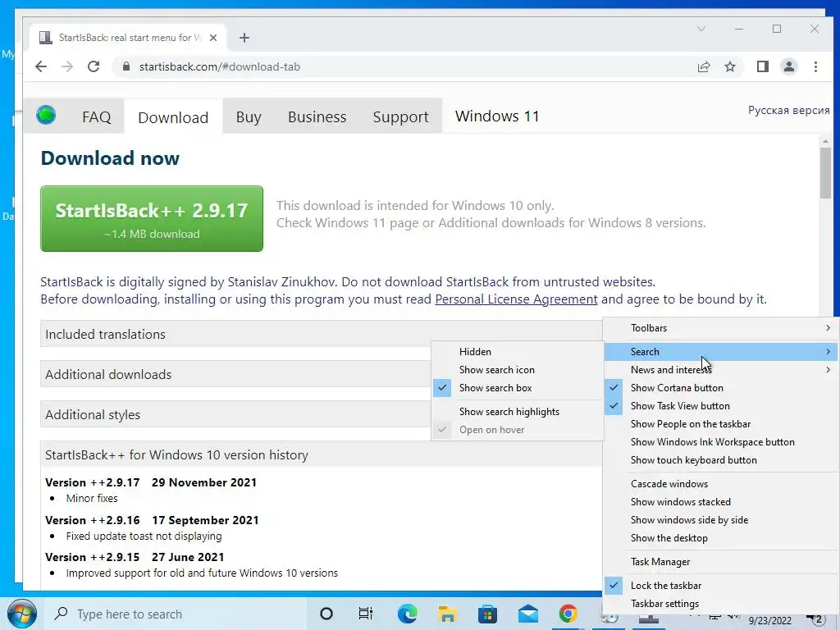Click the taskbar search magnifier icon
This screenshot has width=840, height=630.
61,614
